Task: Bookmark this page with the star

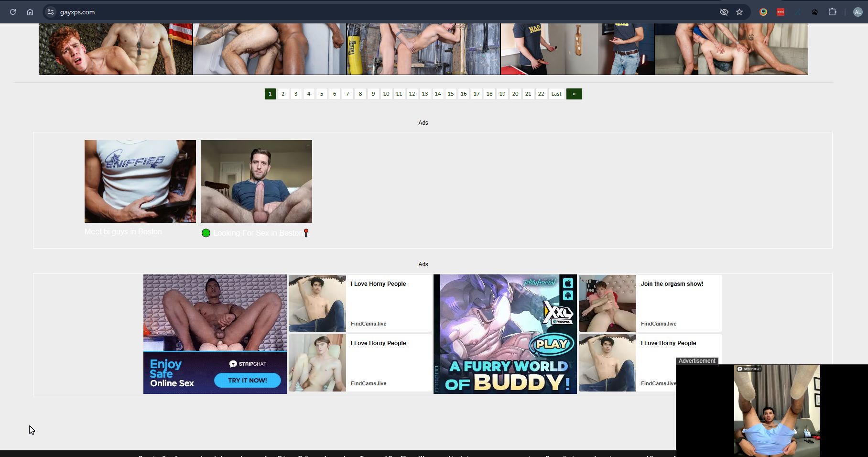Action: (739, 12)
